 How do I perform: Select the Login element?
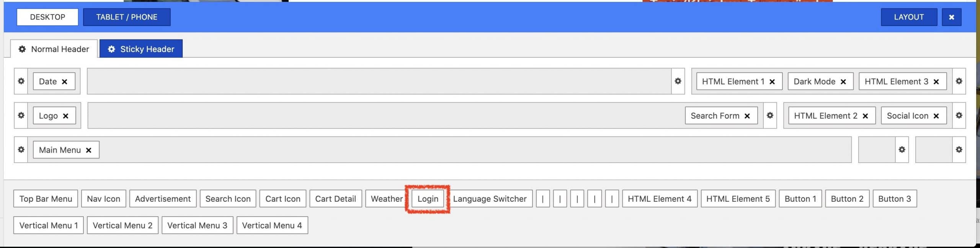tap(428, 199)
